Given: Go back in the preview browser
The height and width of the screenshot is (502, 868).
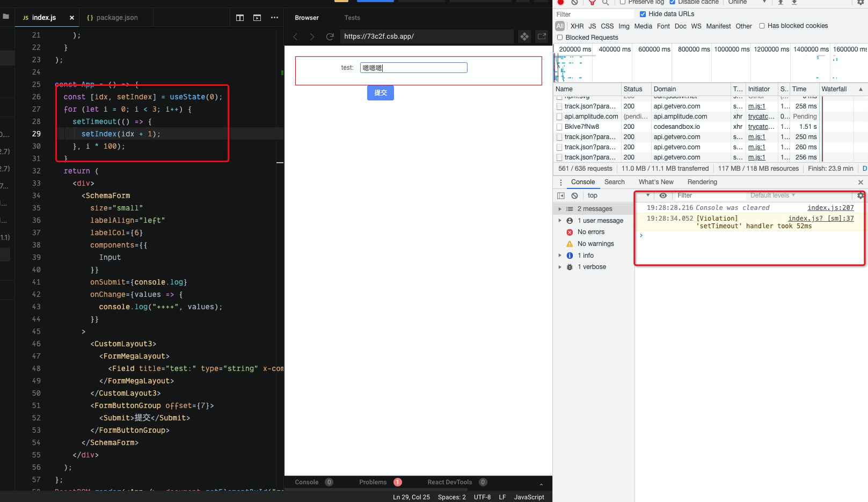Looking at the screenshot, I should [295, 37].
